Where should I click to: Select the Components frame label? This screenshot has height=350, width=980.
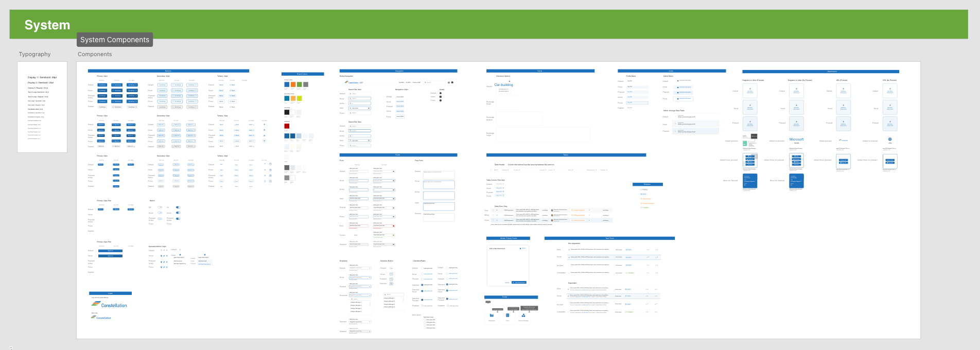tap(95, 54)
